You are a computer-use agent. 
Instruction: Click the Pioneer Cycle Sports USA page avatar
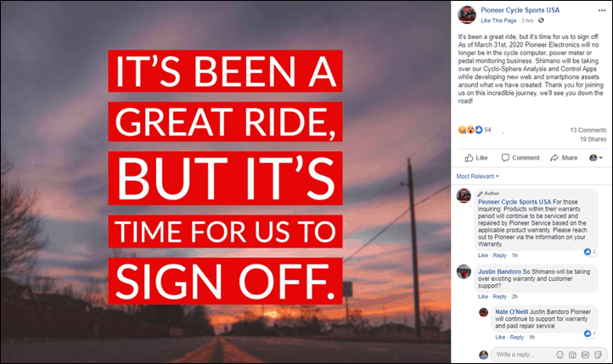467,14
